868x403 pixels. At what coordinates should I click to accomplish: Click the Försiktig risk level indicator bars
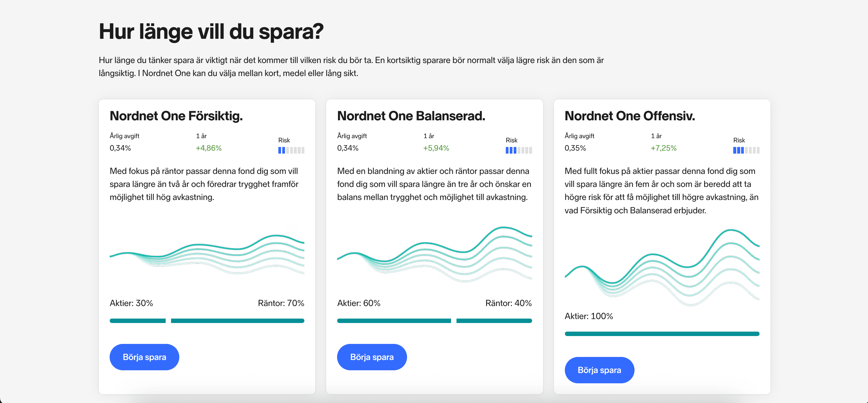point(291,150)
